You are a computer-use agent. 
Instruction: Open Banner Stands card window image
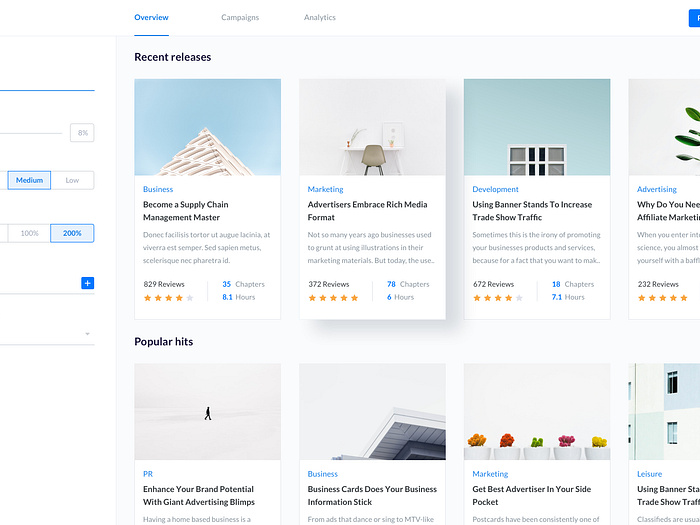pos(537,127)
